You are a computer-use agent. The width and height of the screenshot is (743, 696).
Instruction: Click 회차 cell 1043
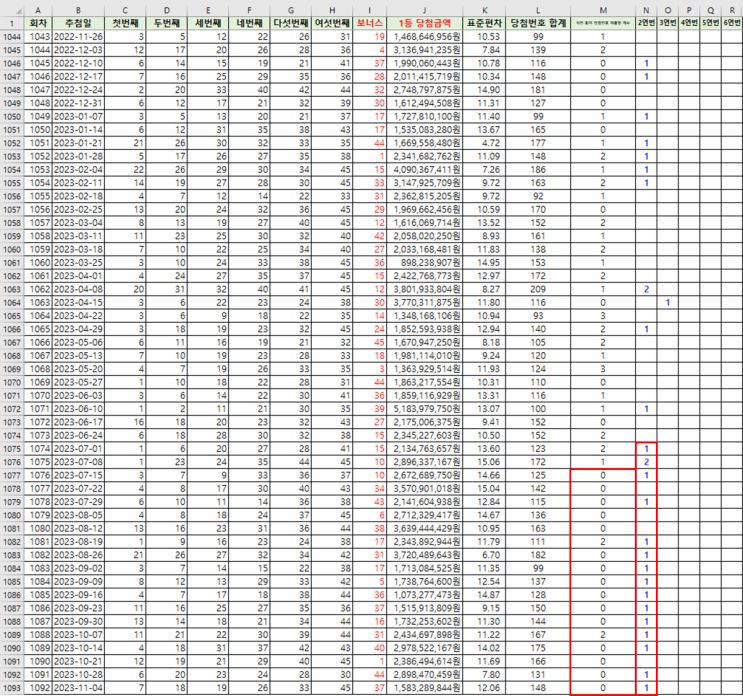38,36
